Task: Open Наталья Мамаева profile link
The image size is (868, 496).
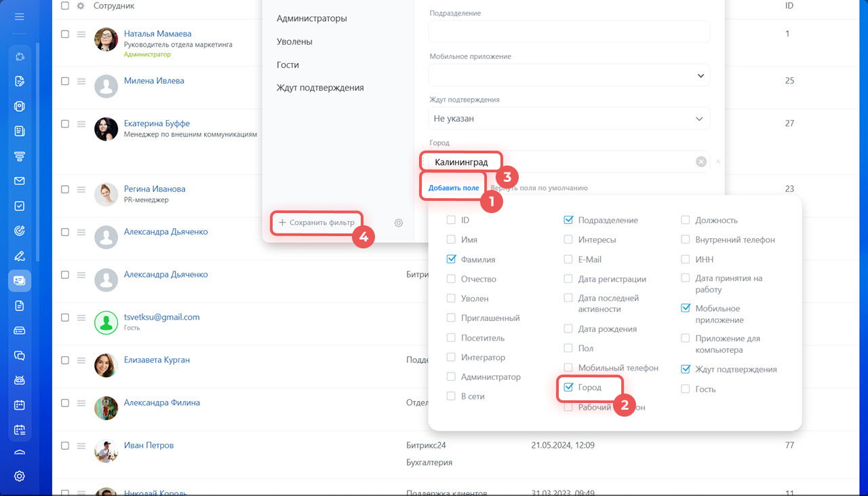Action: 157,33
